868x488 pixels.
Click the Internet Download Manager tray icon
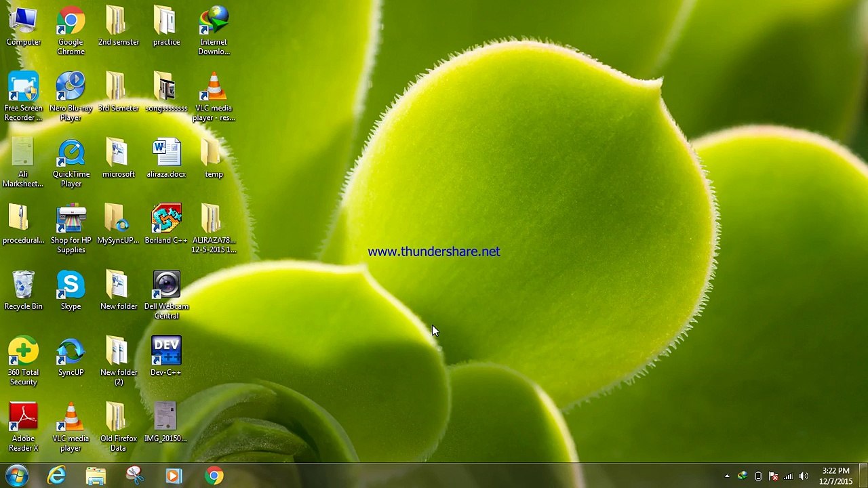(x=743, y=476)
